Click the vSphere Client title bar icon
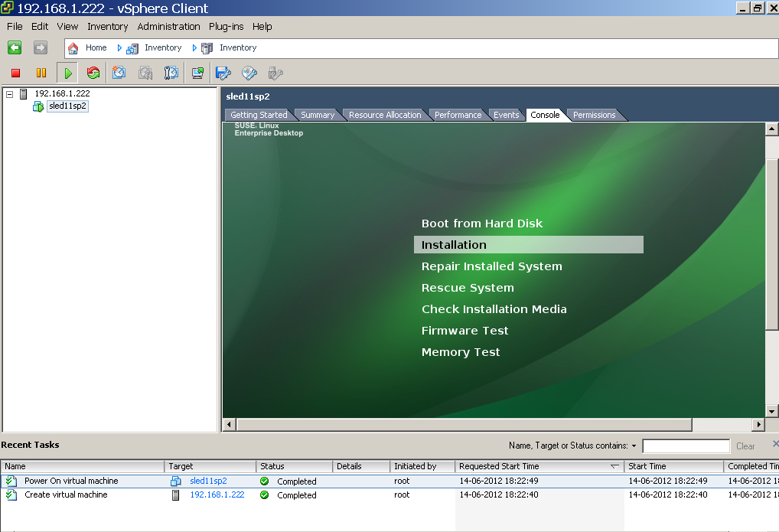 click(7, 8)
